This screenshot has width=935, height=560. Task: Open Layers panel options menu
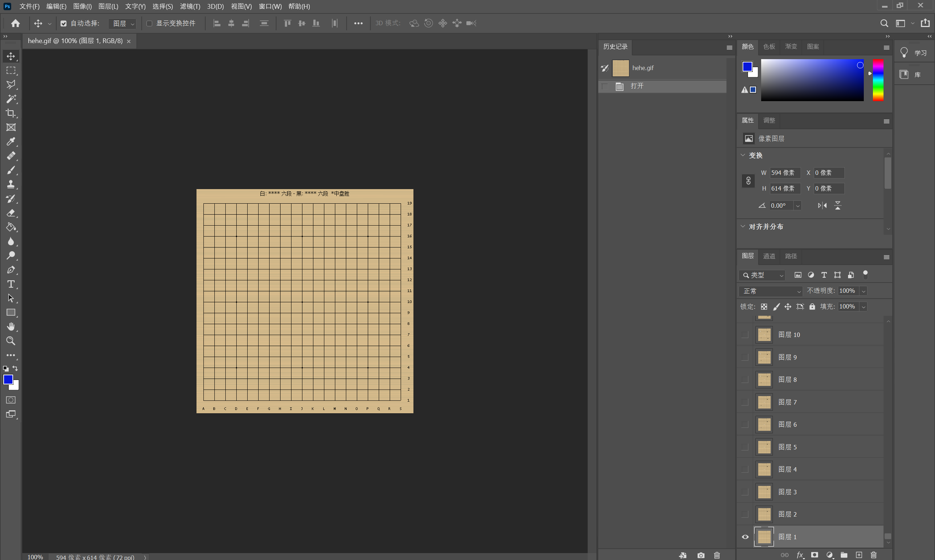click(x=887, y=257)
